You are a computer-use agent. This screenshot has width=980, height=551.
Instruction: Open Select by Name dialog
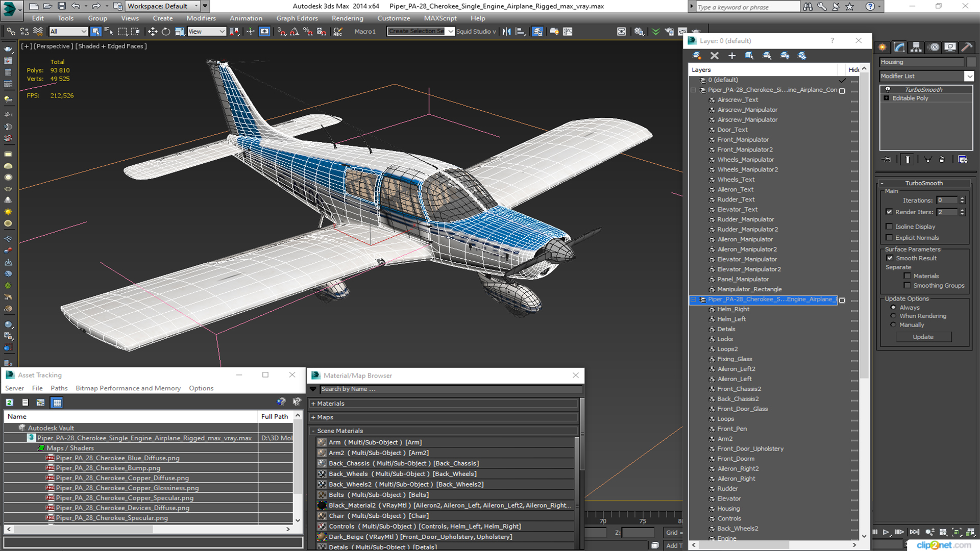109,32
